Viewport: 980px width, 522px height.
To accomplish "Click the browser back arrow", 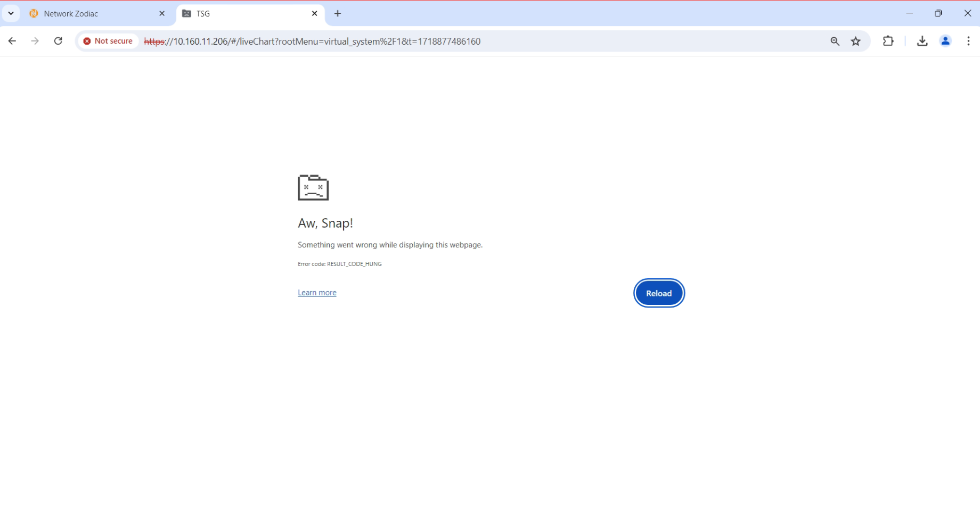I will [x=12, y=41].
